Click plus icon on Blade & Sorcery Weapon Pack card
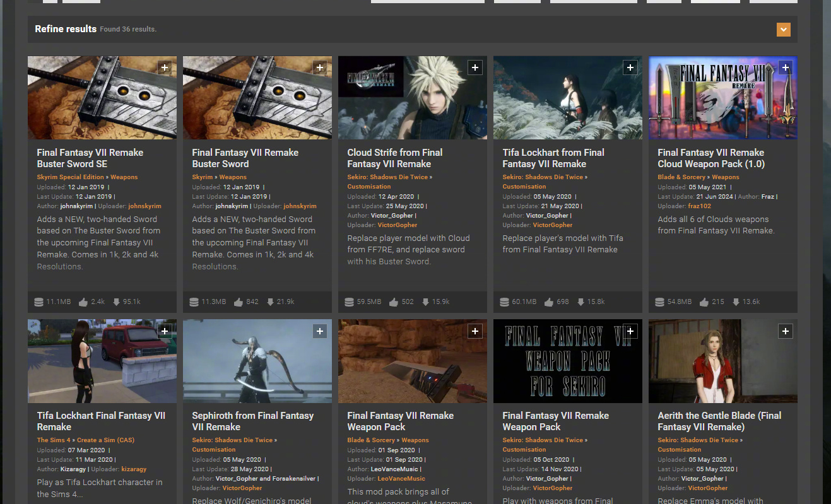The image size is (831, 504). pos(475,331)
